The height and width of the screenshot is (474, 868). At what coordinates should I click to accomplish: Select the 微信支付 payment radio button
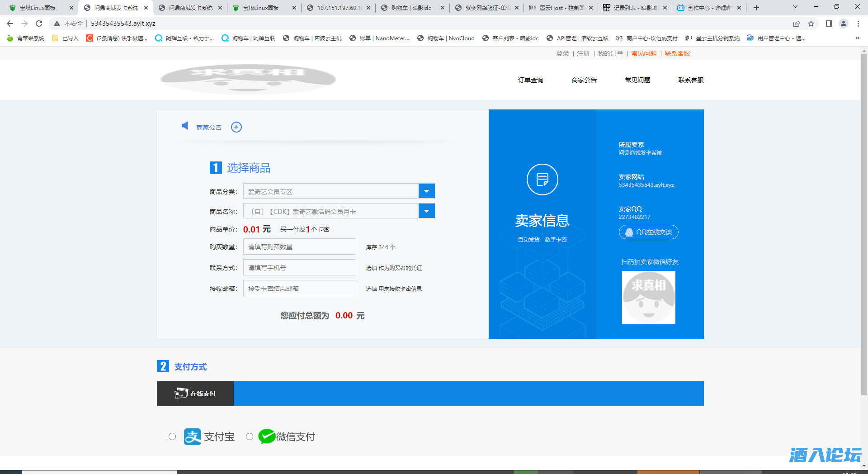coord(250,436)
